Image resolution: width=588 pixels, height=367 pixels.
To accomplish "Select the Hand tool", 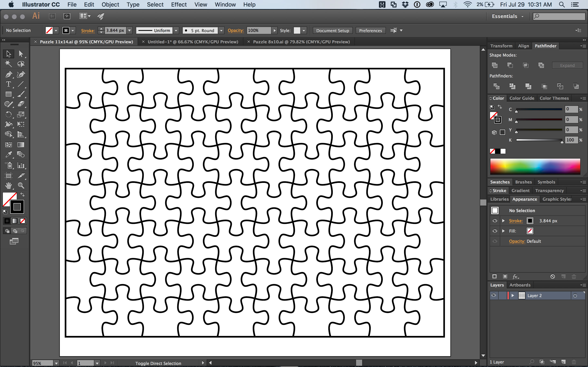I will click(x=9, y=186).
